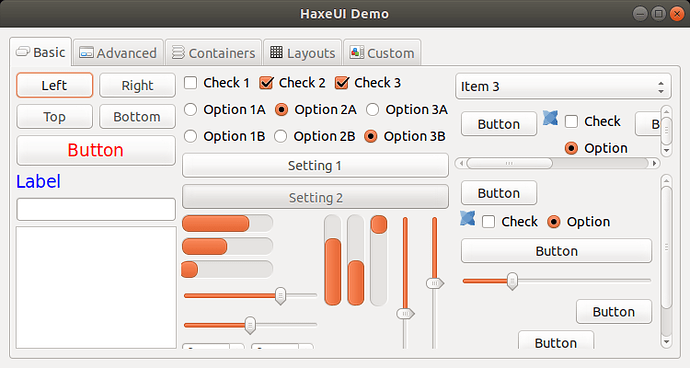690x368 pixels.
Task: Click Button right-aligned in lower panel
Action: click(x=613, y=312)
